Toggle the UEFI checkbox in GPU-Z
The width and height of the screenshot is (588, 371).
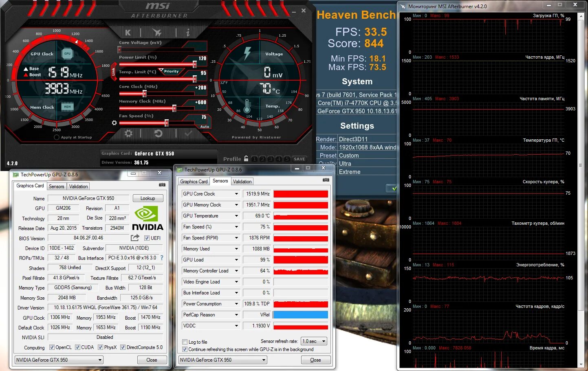tap(147, 238)
